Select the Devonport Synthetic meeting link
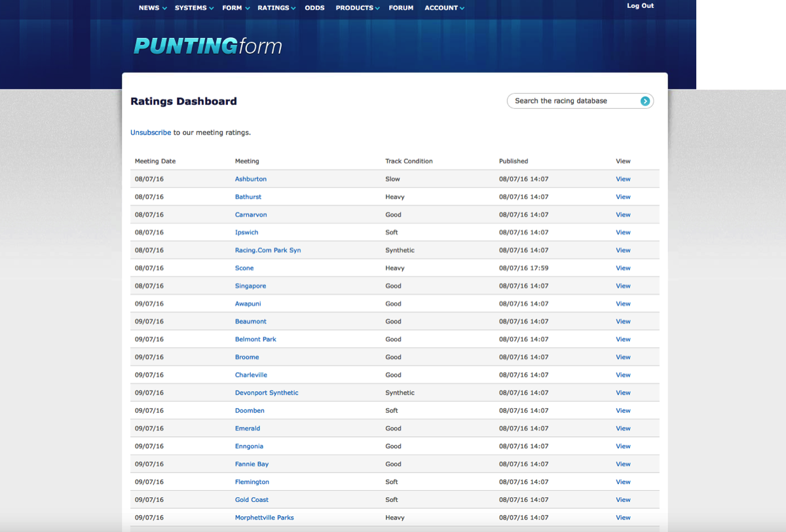Viewport: 786px width, 532px height. 267,392
